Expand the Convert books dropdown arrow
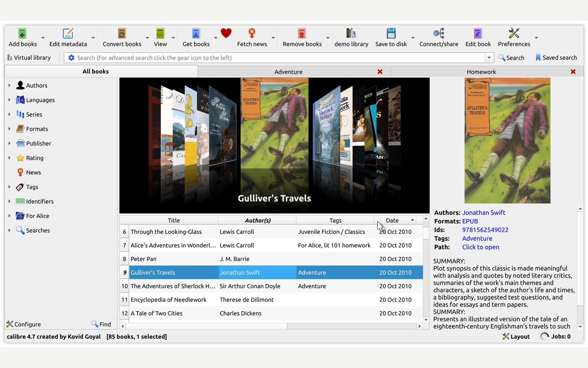The width and height of the screenshot is (588, 368). 147,38
